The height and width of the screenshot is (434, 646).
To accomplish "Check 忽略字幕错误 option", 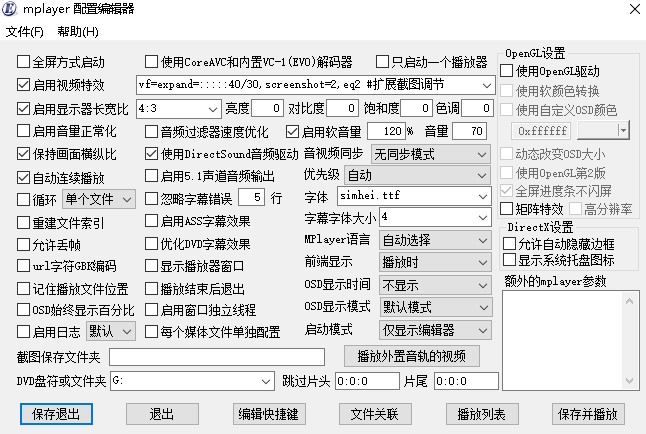I will click(x=151, y=199).
